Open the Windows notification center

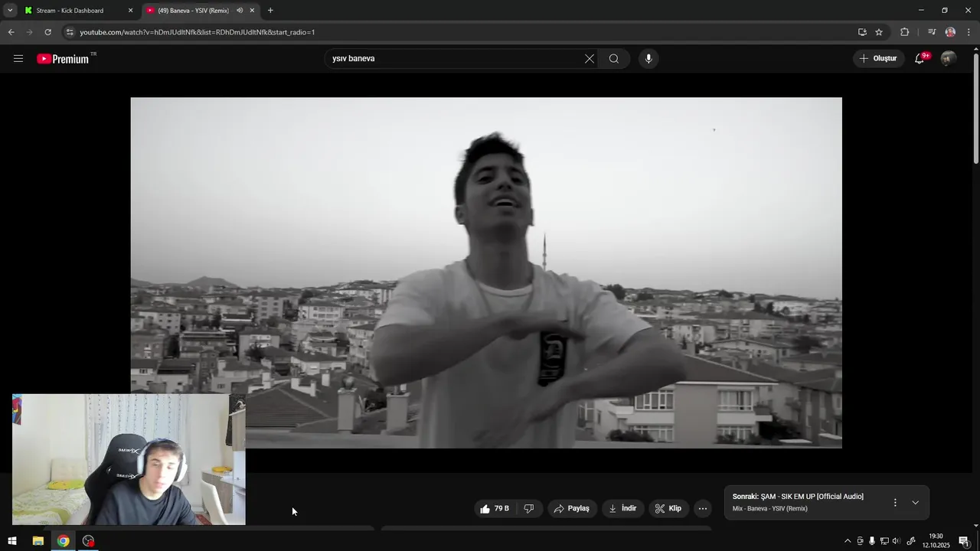pos(964,541)
